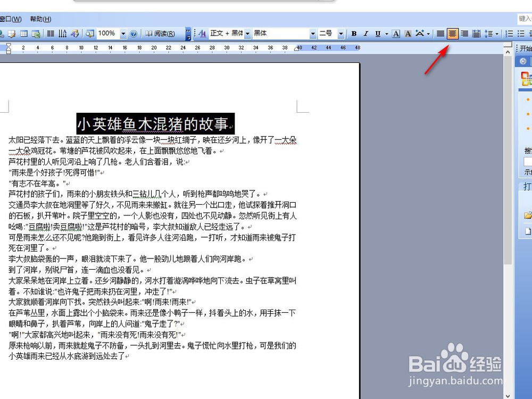
Task: Click the Insert Table icon
Action: [24, 34]
